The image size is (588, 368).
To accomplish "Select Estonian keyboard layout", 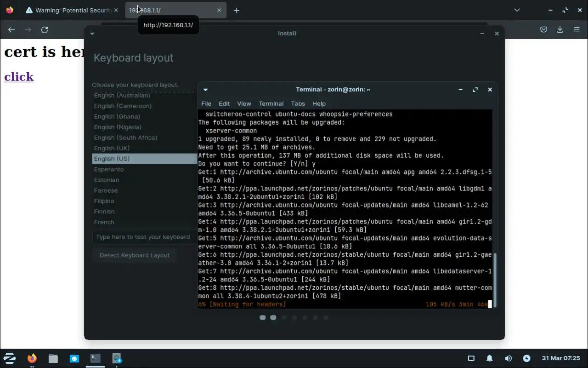I will [x=145, y=180].
